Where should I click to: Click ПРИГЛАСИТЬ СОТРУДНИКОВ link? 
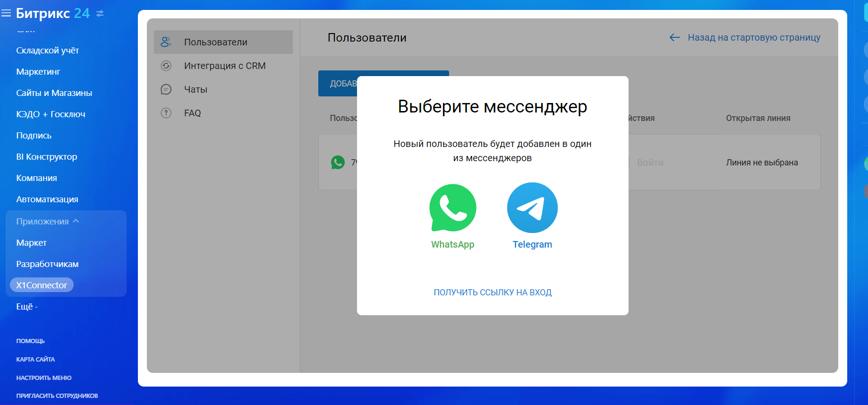coord(57,396)
